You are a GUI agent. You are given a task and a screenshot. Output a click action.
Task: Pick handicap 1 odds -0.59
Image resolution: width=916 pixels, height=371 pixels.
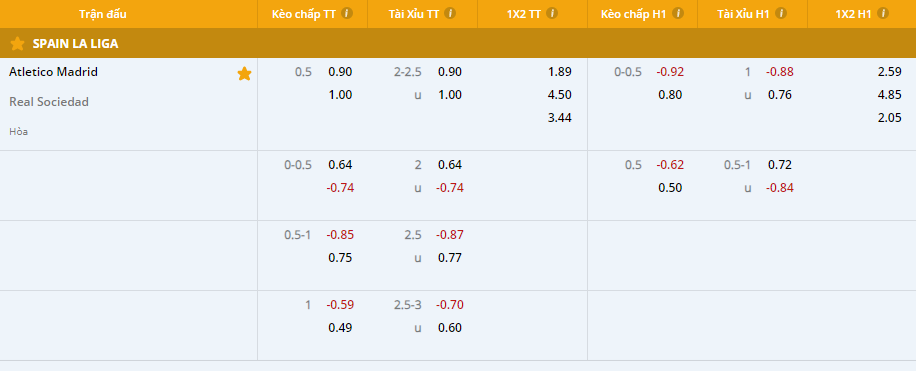pos(340,305)
